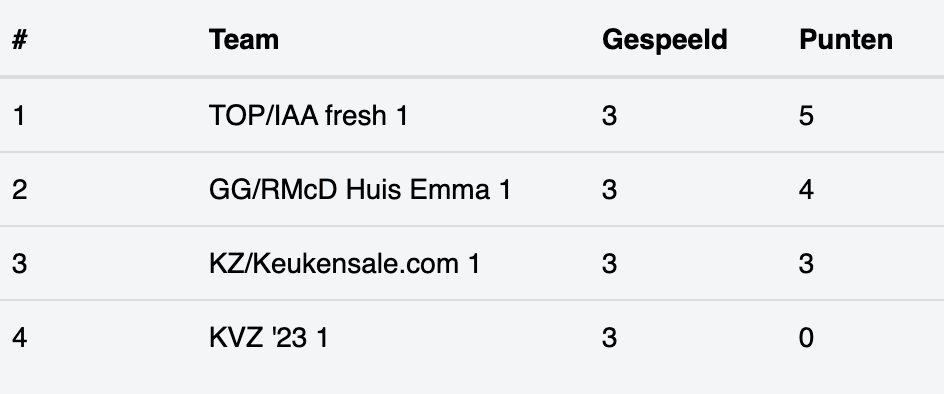The image size is (944, 394).
Task: Click rank number 4 in last row
Action: 19,337
